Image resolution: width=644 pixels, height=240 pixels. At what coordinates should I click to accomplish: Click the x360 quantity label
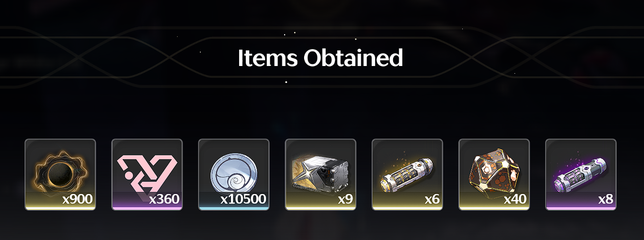point(164,199)
